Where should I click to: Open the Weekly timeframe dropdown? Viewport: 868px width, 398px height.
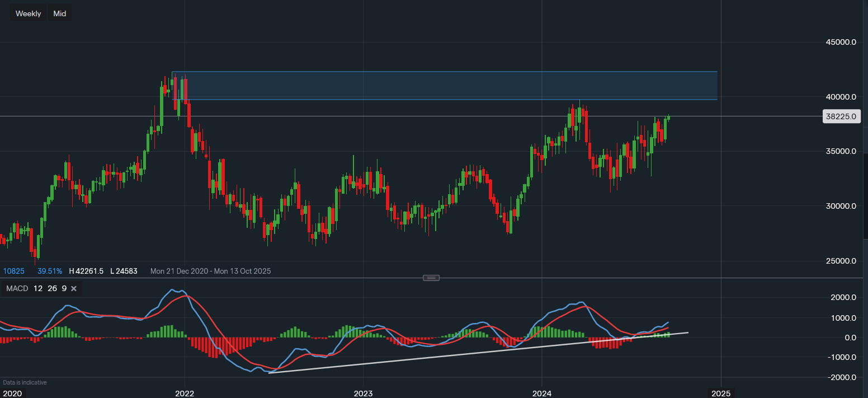pos(28,13)
